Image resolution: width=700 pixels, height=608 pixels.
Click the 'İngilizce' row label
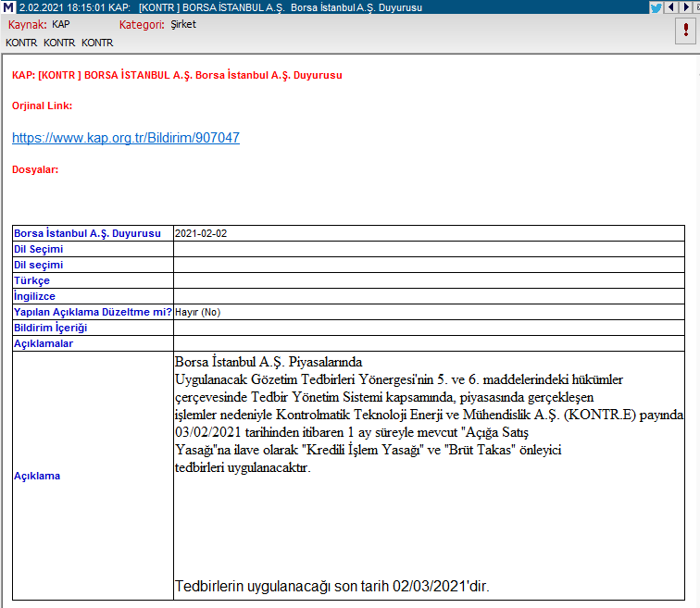coord(34,296)
